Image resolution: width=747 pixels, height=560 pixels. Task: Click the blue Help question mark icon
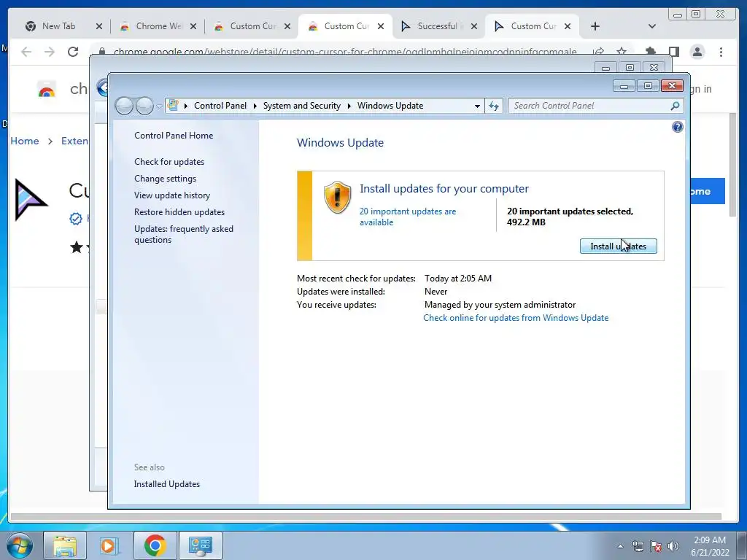tap(677, 127)
